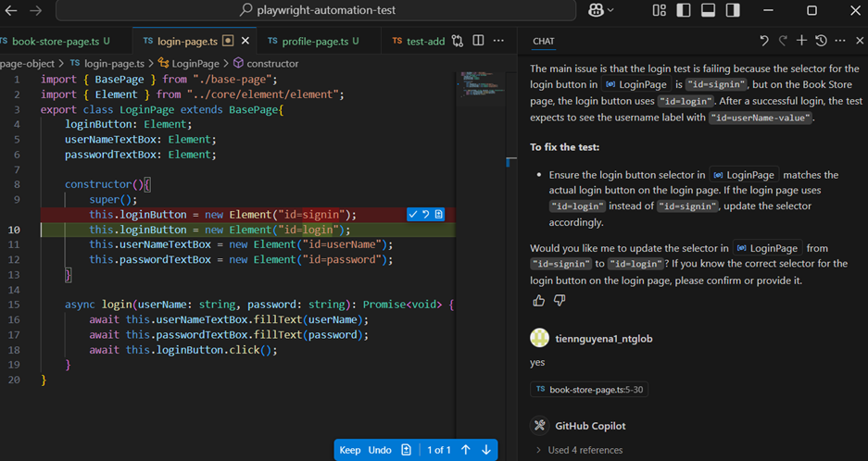Viewport: 868px width, 461px height.
Task: Open editor more actions ellipsis menu
Action: tap(498, 41)
